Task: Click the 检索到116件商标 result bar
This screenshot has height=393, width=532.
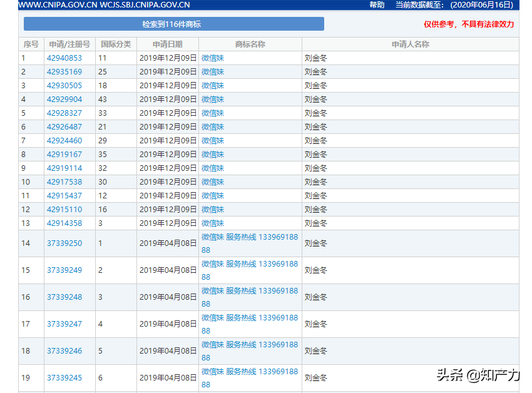Action: tap(174, 24)
